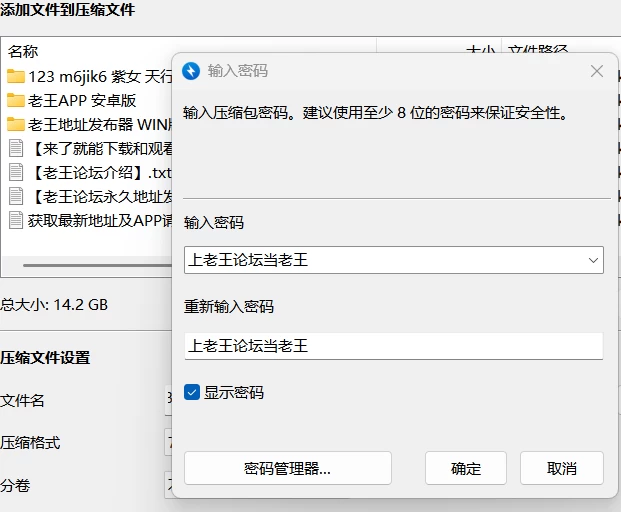
Task: Click the 显示密码 label text
Action: point(234,393)
